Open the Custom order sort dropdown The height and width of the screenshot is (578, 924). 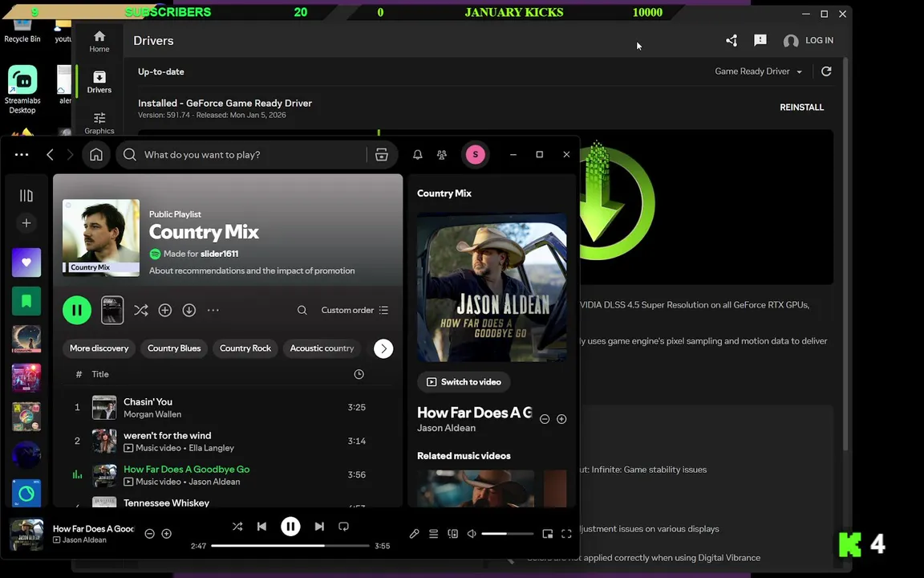point(355,310)
